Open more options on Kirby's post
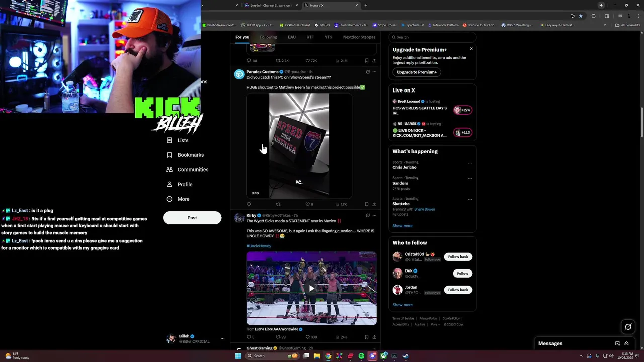 [x=374, y=215]
